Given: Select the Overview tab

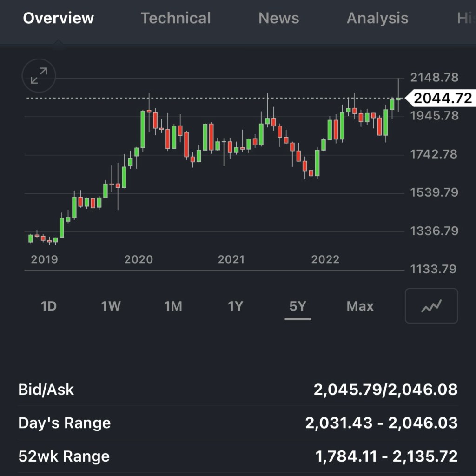Looking at the screenshot, I should pyautogui.click(x=59, y=18).
